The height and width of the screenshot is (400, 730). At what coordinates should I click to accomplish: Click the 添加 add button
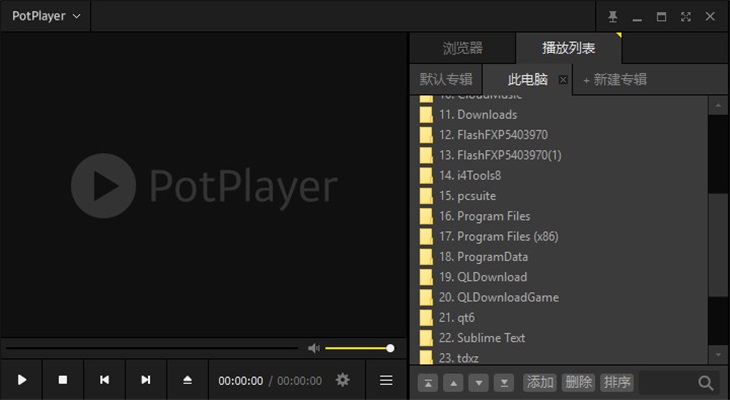pos(540,383)
